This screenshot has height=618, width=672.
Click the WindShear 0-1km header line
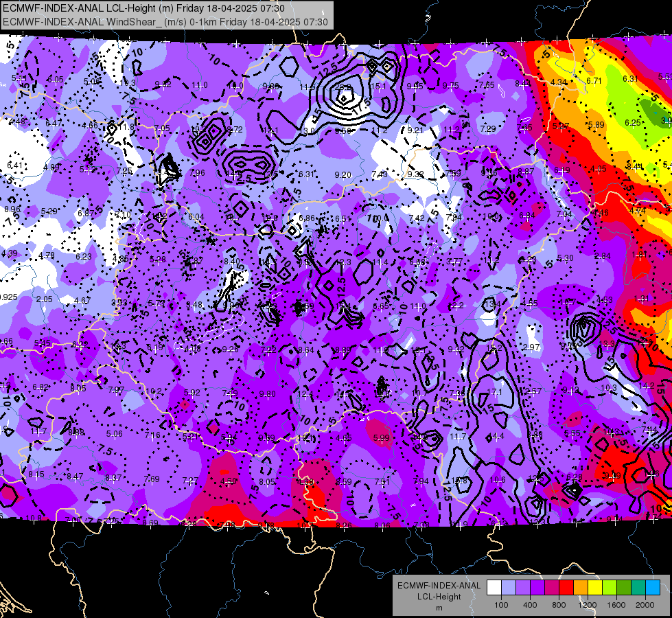(x=165, y=22)
